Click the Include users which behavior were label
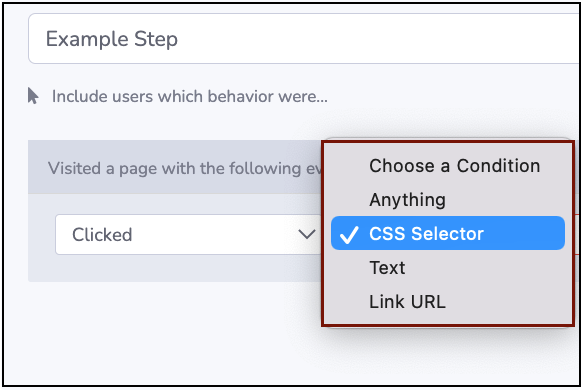The image size is (582, 390). [x=190, y=96]
